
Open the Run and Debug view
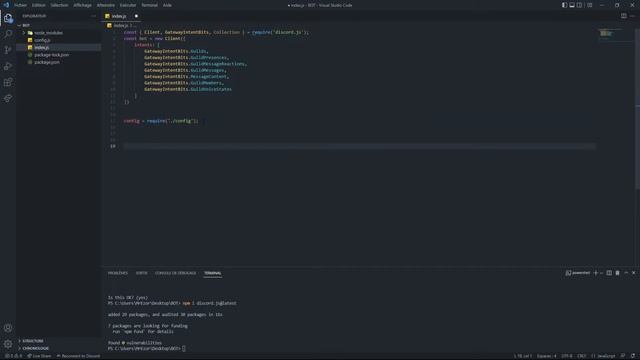(x=8, y=66)
